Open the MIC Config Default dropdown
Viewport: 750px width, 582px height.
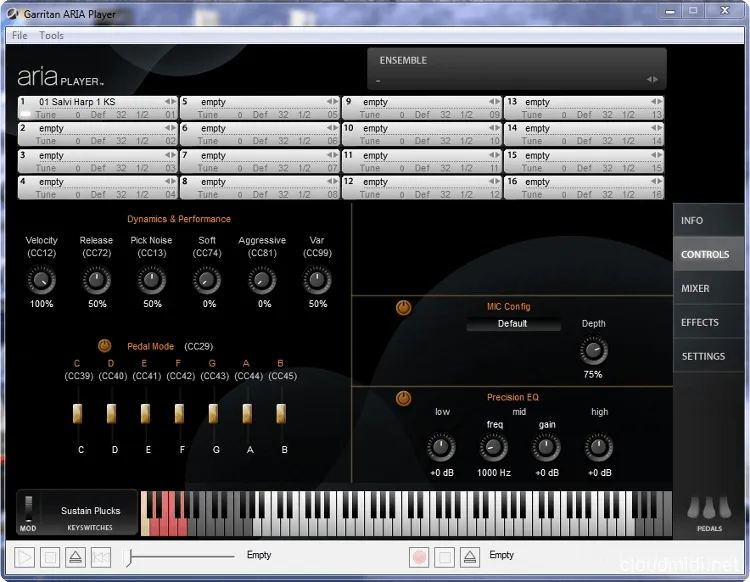point(513,324)
